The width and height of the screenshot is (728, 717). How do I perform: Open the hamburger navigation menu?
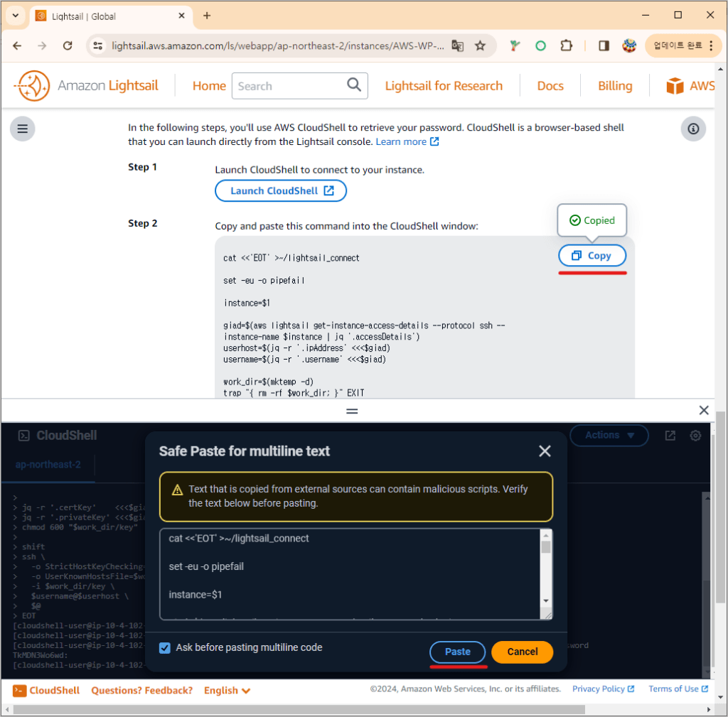click(22, 129)
